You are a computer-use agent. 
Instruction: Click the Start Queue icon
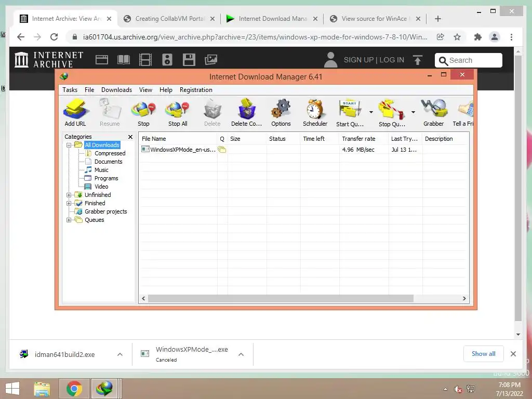(x=350, y=112)
